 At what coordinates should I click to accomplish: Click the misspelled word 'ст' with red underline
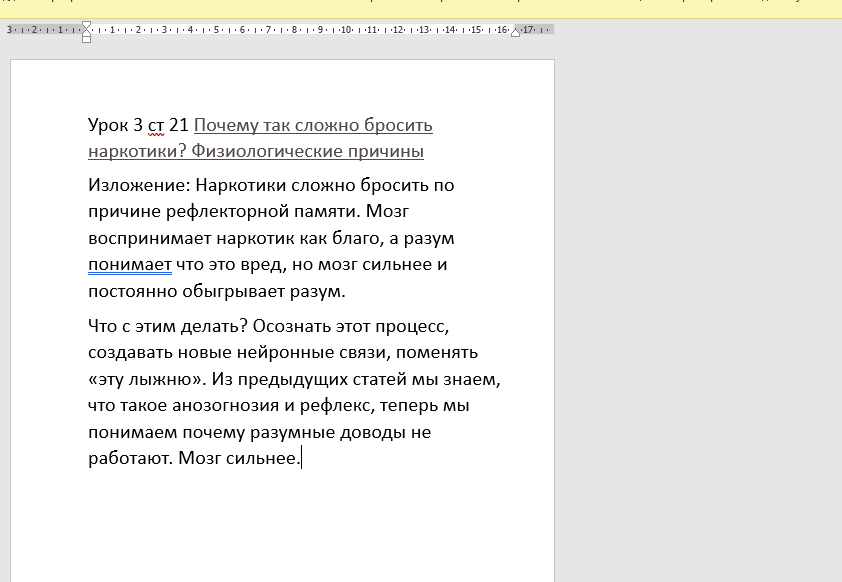pos(155,125)
